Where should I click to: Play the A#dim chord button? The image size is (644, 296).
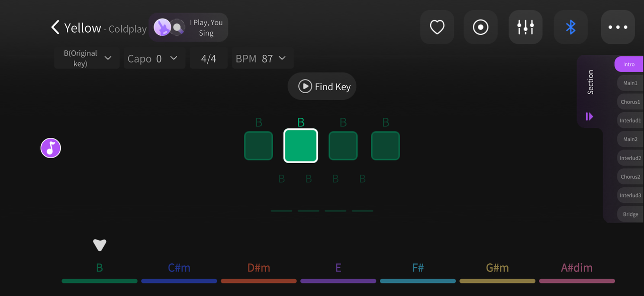pyautogui.click(x=577, y=273)
